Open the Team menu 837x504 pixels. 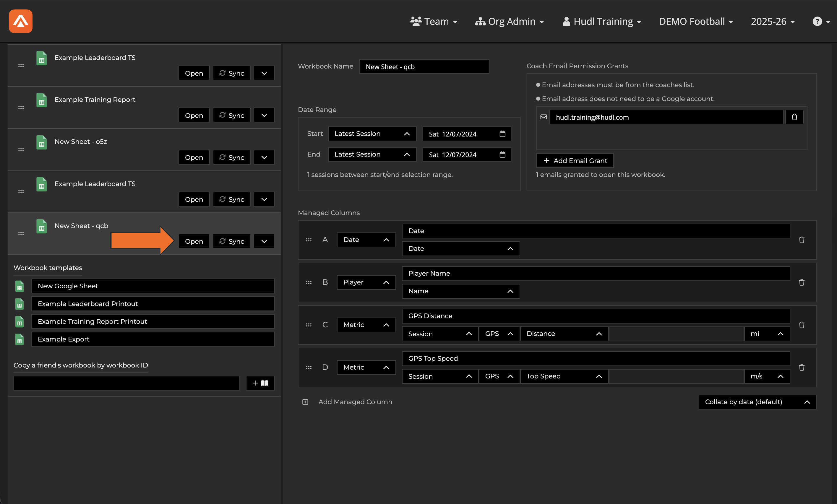(434, 21)
